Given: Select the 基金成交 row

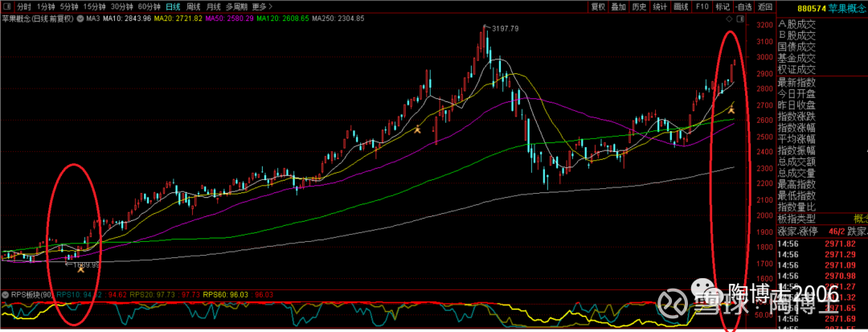Looking at the screenshot, I should coord(797,58).
